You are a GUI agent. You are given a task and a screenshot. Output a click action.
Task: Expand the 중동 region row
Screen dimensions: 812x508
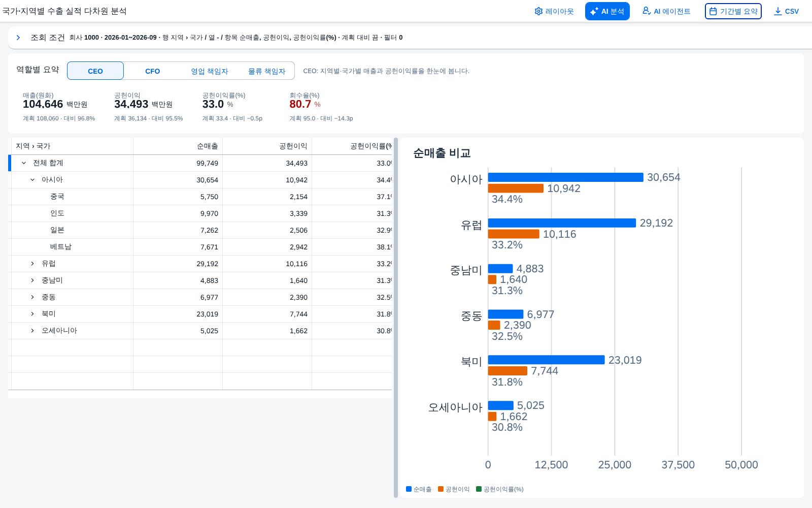point(32,297)
